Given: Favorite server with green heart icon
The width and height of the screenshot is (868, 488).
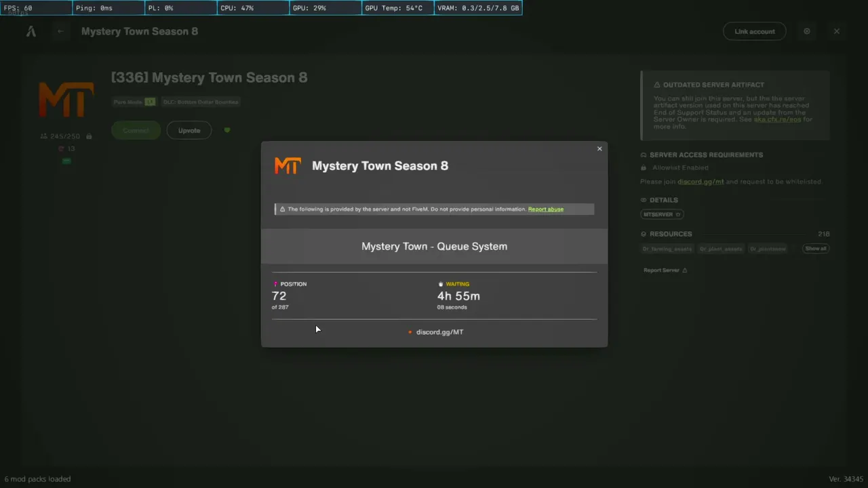Looking at the screenshot, I should coord(226,130).
